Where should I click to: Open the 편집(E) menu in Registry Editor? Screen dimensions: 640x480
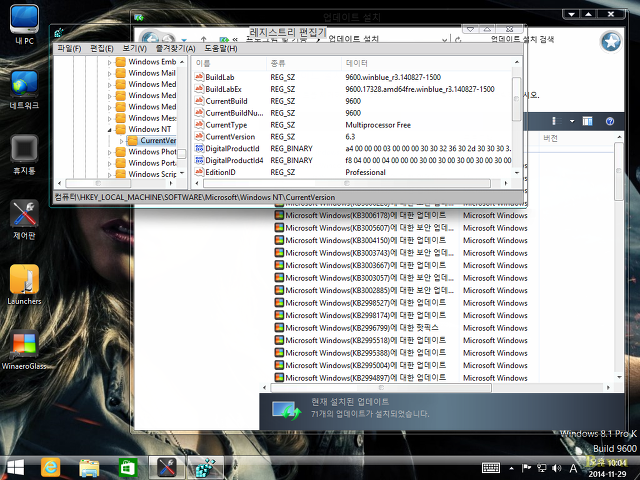pyautogui.click(x=102, y=49)
